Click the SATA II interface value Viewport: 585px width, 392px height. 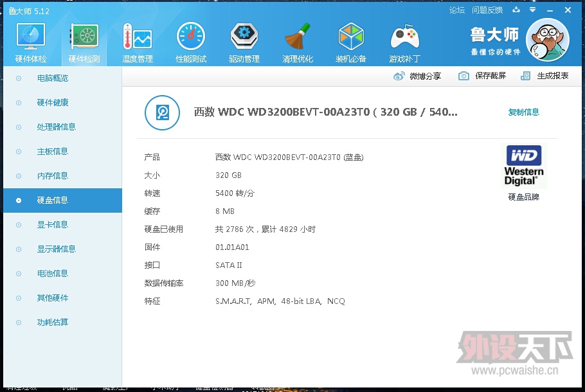pos(229,265)
